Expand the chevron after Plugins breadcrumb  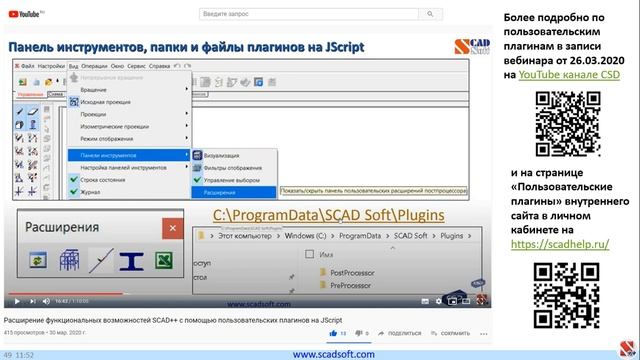coord(469,236)
